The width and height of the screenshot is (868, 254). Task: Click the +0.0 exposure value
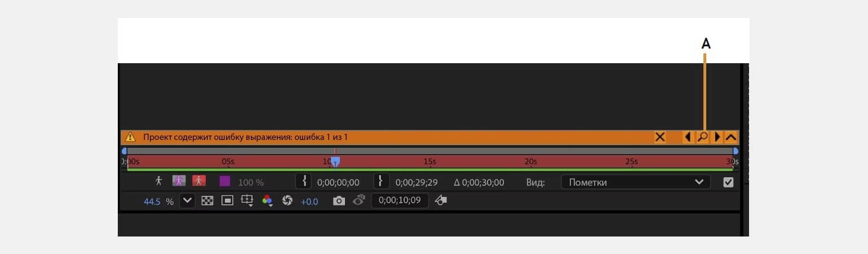[x=309, y=202]
